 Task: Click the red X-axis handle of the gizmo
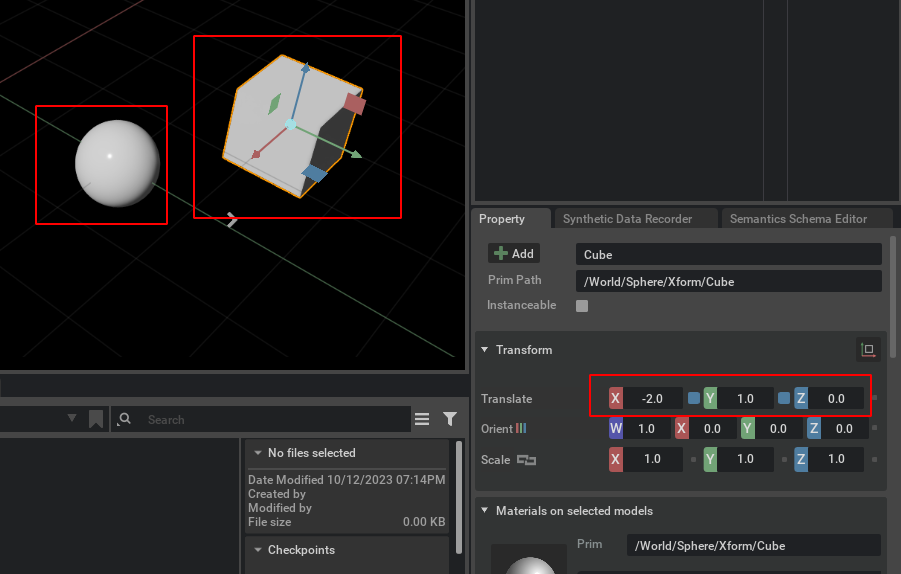click(x=256, y=154)
